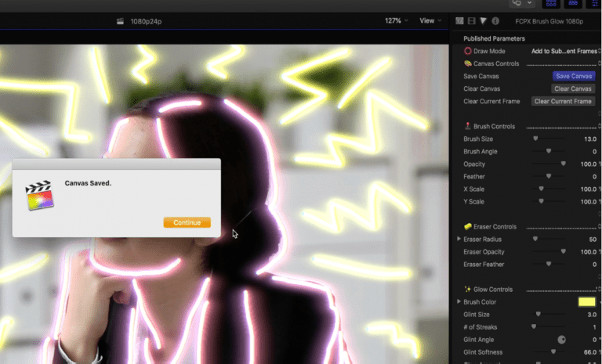Viewport: 602px width, 364px height.
Task: Toggle the inspector sliders icon
Action: pos(594,3)
